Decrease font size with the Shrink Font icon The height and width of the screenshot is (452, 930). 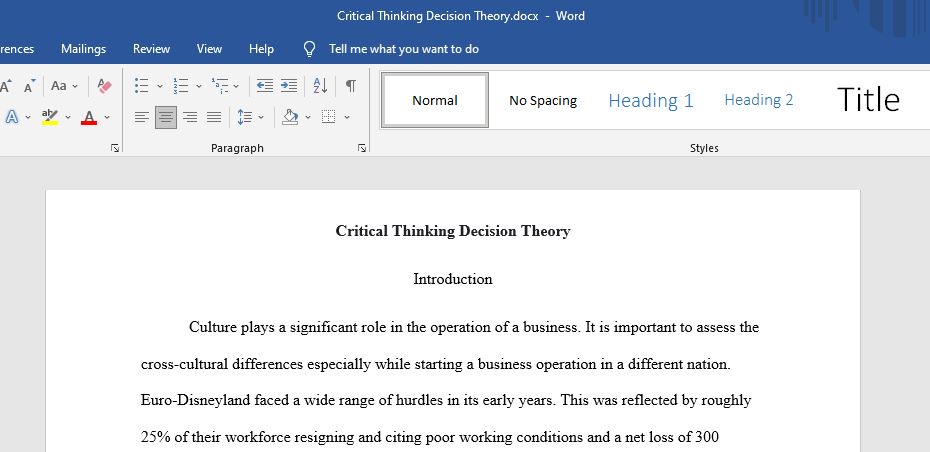pyautogui.click(x=29, y=87)
